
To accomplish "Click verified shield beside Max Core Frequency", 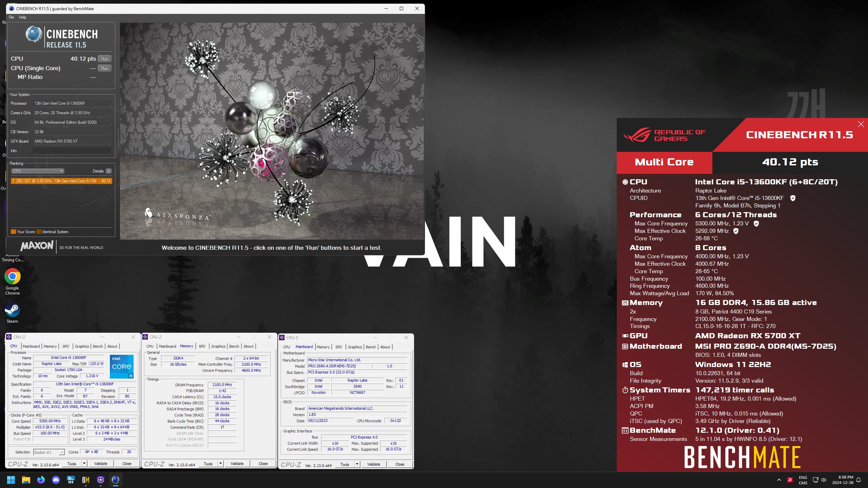I will click(x=756, y=224).
